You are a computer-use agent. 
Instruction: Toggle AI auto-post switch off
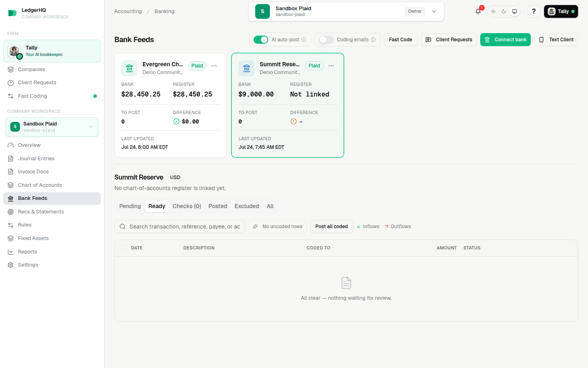pyautogui.click(x=261, y=40)
